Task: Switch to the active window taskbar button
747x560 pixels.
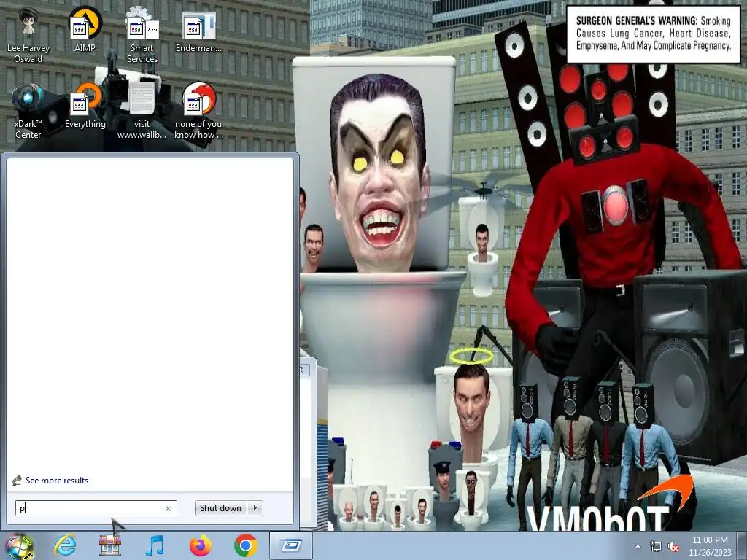Action: tap(291, 545)
